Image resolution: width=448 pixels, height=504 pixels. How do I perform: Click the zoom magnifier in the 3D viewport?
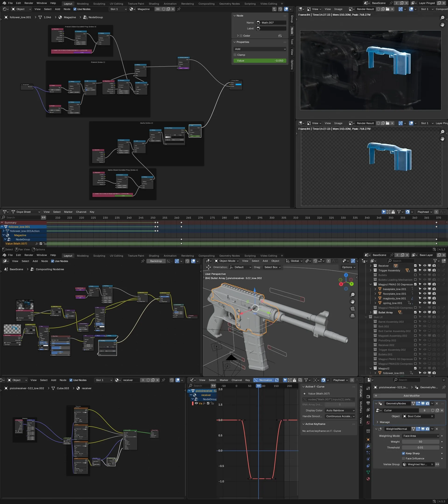tap(353, 295)
